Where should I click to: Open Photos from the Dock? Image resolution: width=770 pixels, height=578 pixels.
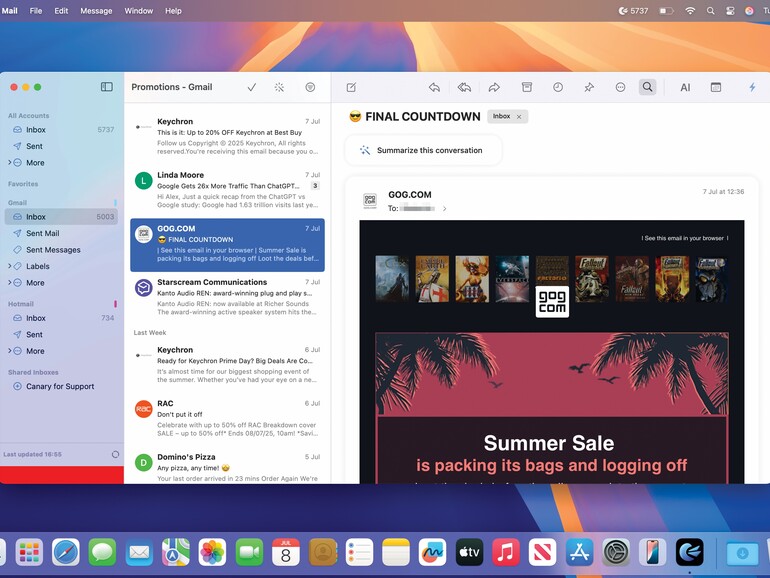pyautogui.click(x=212, y=552)
